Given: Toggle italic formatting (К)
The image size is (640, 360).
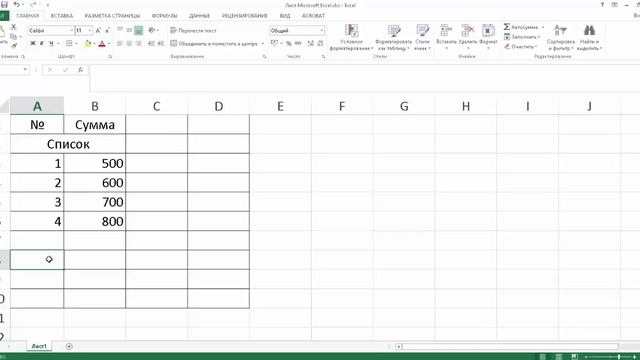Looking at the screenshot, I should pyautogui.click(x=42, y=43).
